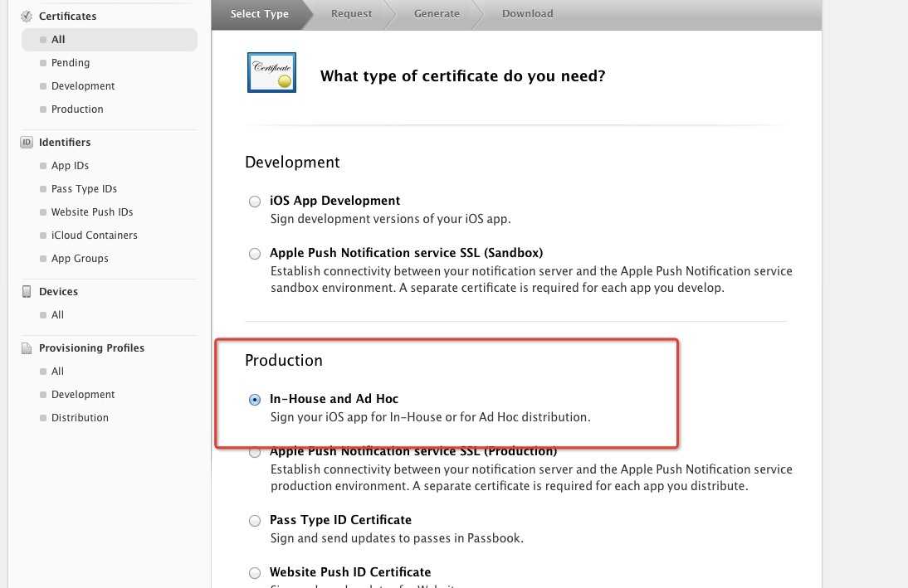Click the Identifiers sidebar heading

(65, 143)
